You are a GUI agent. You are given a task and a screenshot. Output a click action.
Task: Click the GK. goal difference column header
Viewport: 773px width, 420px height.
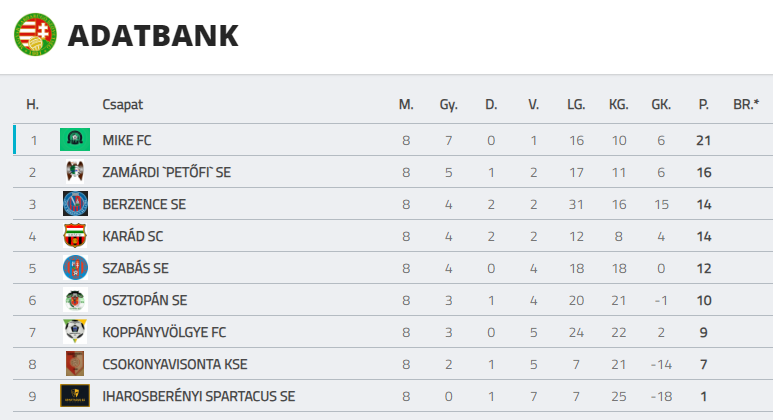pos(661,104)
